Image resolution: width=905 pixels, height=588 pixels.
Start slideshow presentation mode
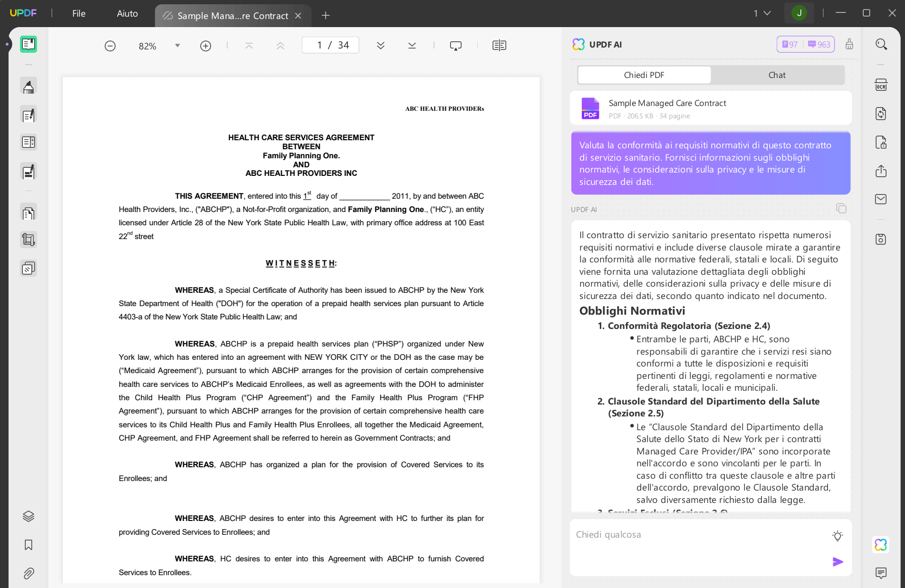455,46
